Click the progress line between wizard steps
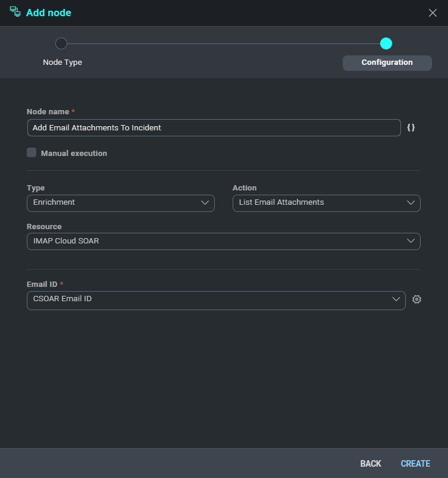The image size is (448, 478). 223,43
